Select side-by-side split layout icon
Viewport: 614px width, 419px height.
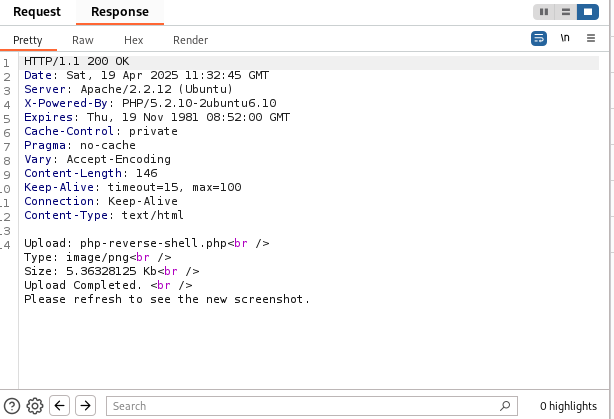(x=544, y=12)
